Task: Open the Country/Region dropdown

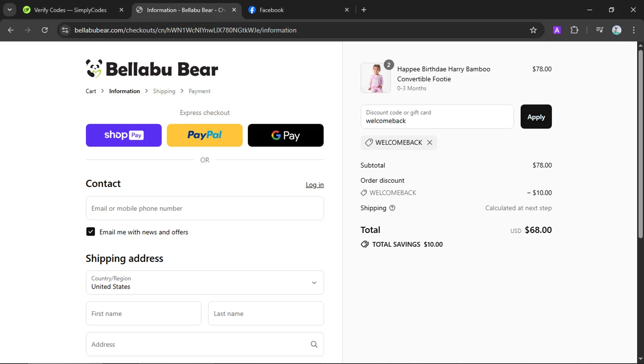Action: coord(205,282)
